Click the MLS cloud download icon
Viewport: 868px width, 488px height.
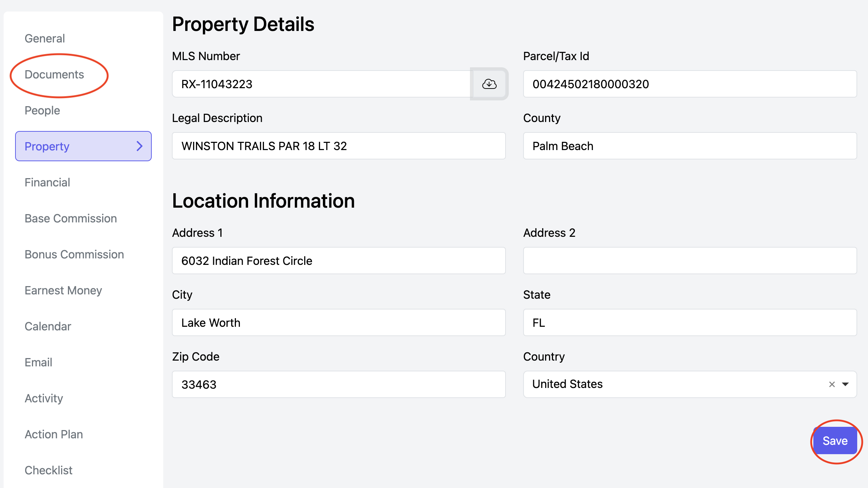click(489, 84)
